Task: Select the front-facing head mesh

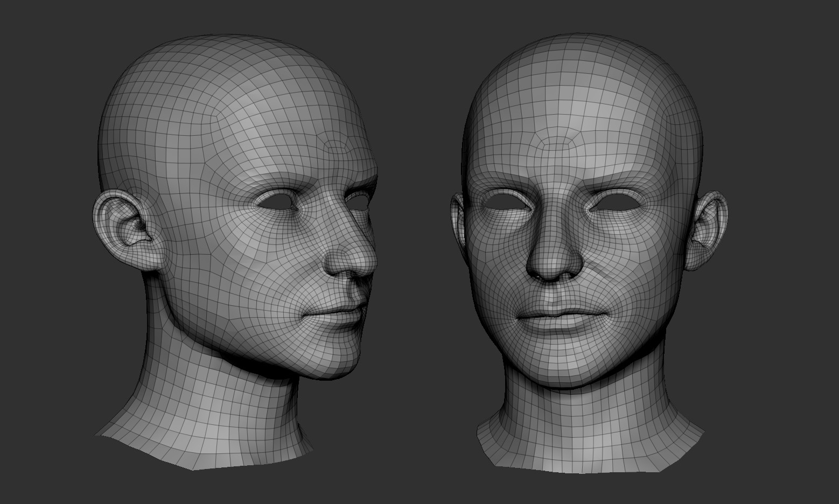Action: coord(590,253)
